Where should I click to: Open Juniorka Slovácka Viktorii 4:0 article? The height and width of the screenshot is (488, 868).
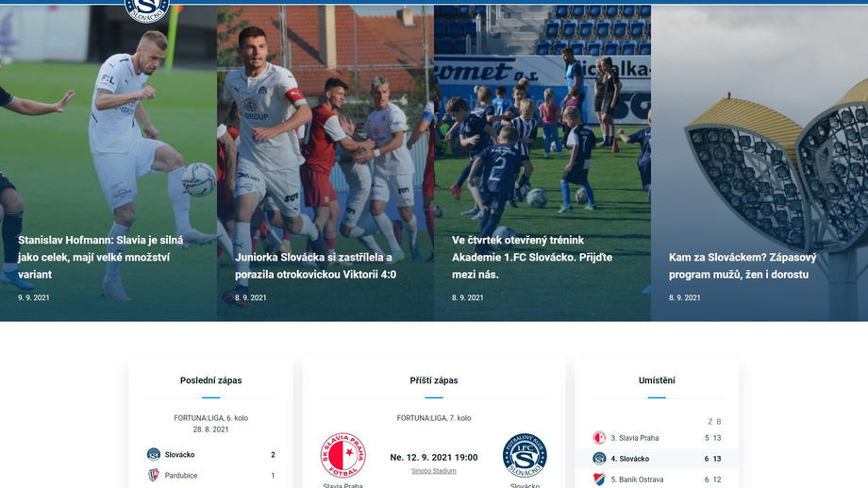315,266
